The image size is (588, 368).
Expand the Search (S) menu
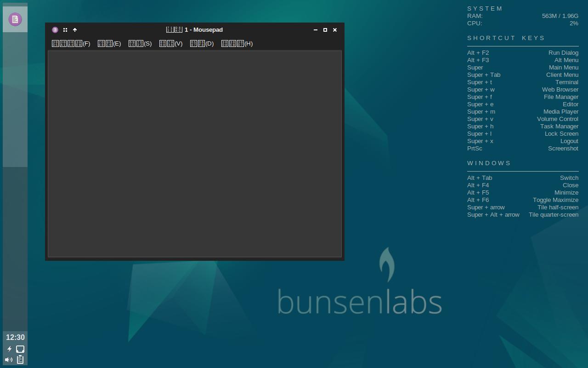(x=140, y=44)
